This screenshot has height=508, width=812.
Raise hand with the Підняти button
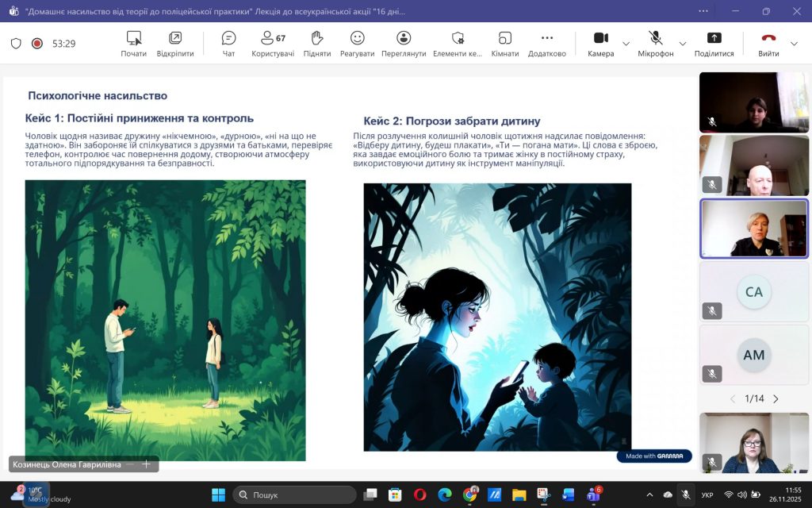[317, 43]
